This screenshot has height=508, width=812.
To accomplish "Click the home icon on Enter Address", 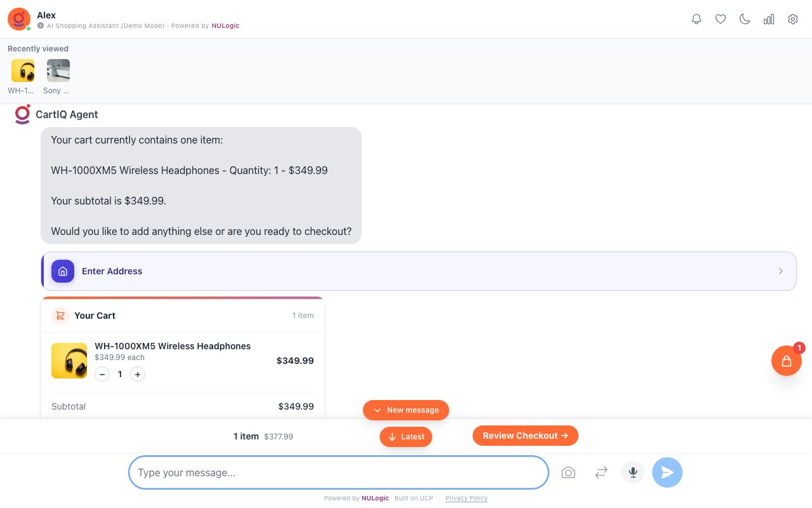I will tap(63, 271).
